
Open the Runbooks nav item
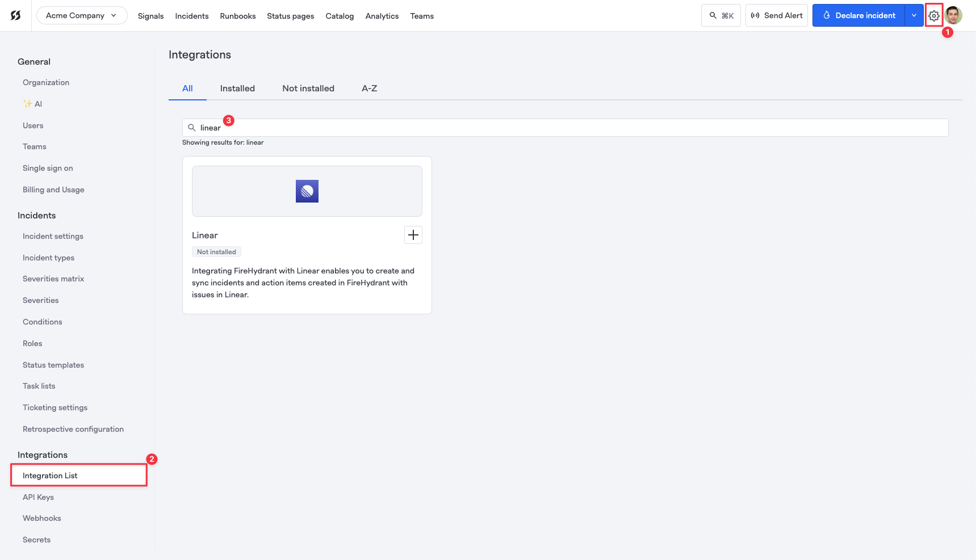pos(238,16)
